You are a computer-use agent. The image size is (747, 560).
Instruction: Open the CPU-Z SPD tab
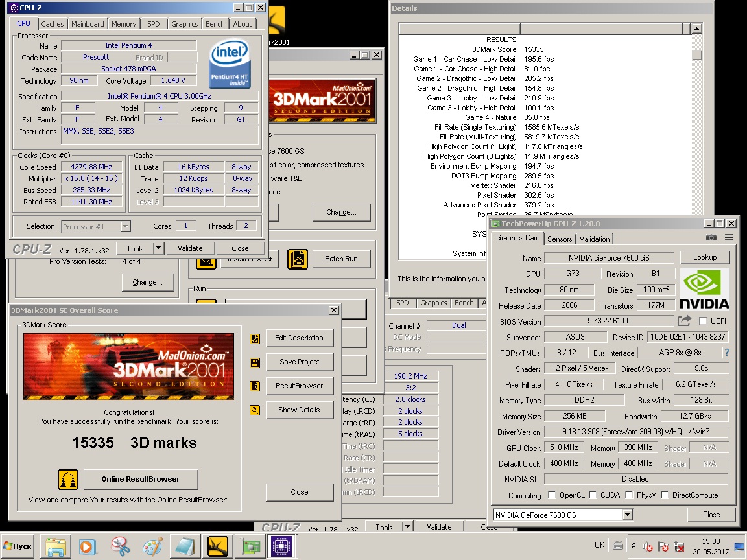(154, 24)
